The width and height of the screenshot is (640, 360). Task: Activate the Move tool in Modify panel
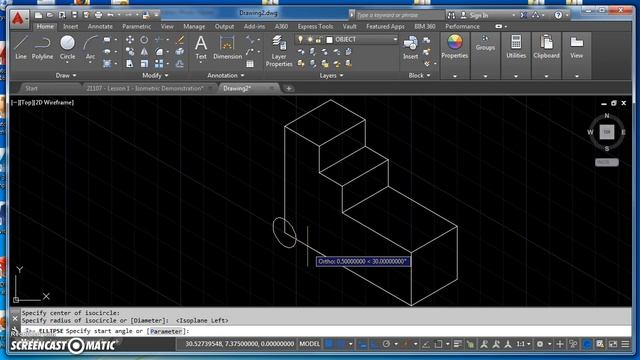click(x=130, y=40)
